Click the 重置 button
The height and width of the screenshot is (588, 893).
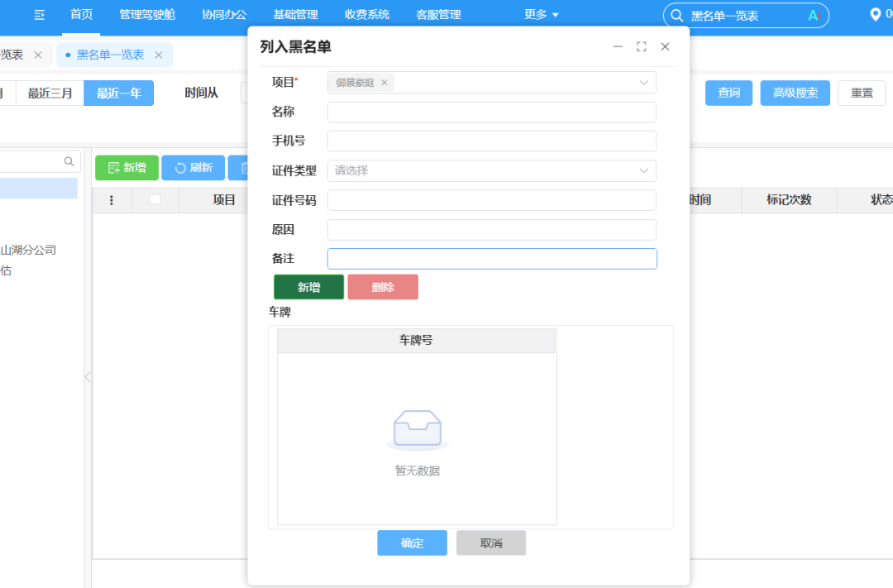coord(862,93)
